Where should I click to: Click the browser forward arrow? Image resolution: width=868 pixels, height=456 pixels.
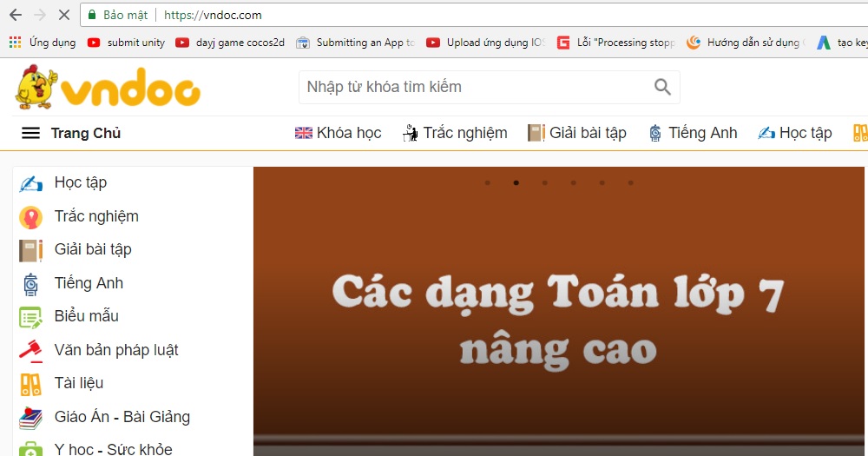(40, 15)
